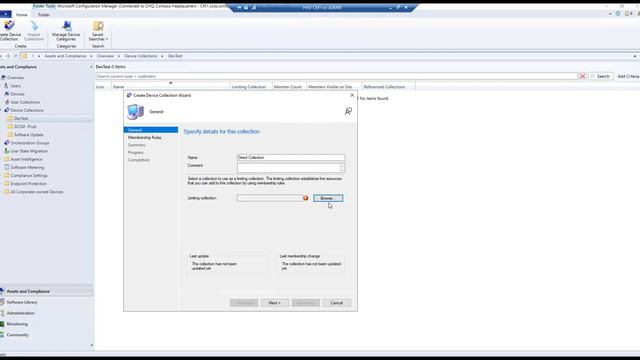Select the Software Update folder icon
This screenshot has height=360, width=640.
[x=10, y=135]
